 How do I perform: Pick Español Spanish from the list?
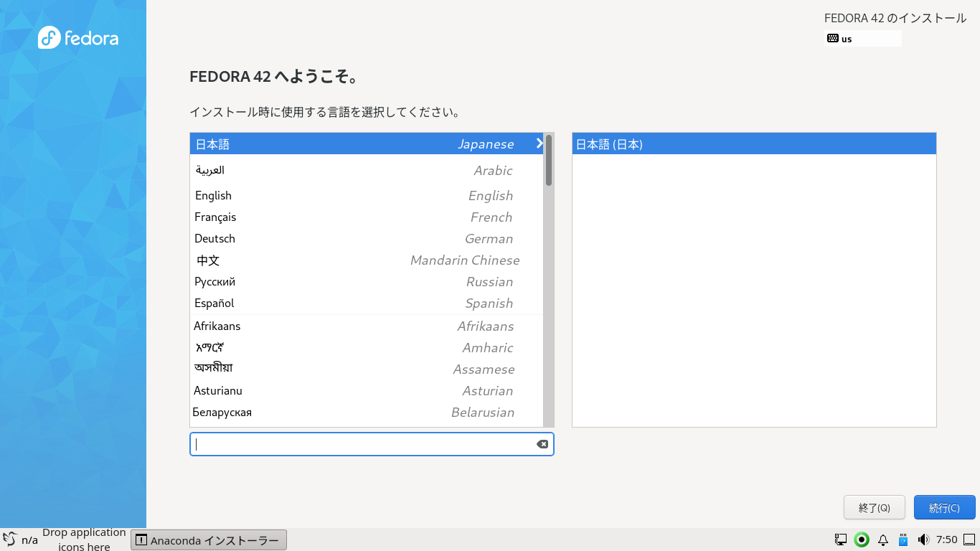coord(367,303)
